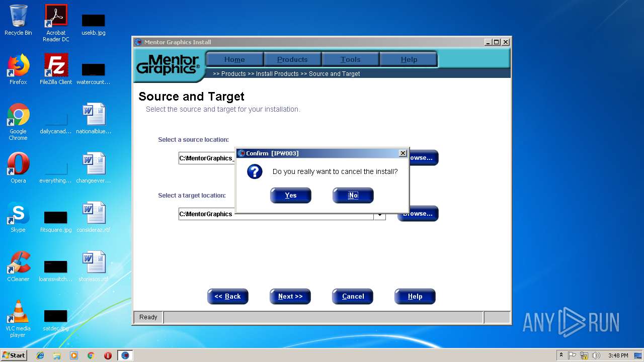The height and width of the screenshot is (362, 644).
Task: Click the Mentor Graphics logo
Action: click(x=168, y=65)
